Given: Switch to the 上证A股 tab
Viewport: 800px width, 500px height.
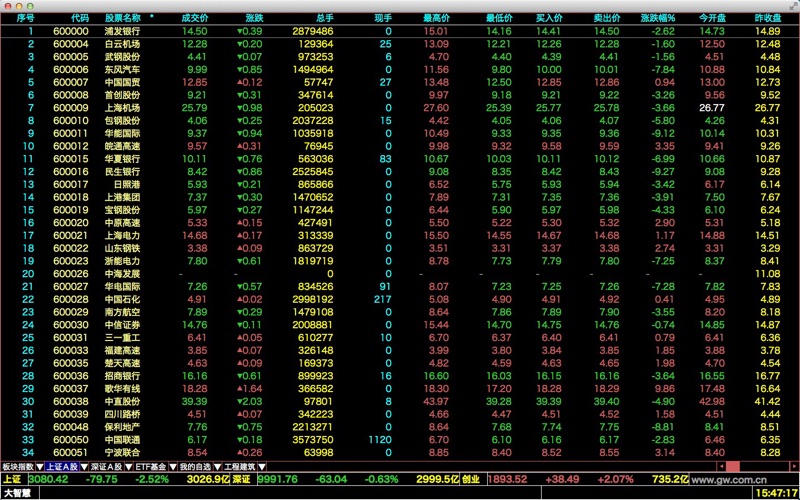Looking at the screenshot, I should tap(62, 466).
